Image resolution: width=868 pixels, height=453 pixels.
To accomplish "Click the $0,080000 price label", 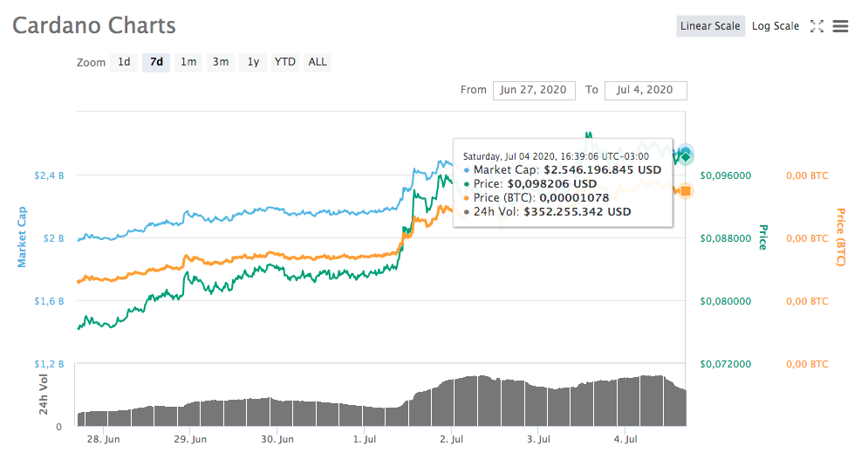I will coord(726,301).
